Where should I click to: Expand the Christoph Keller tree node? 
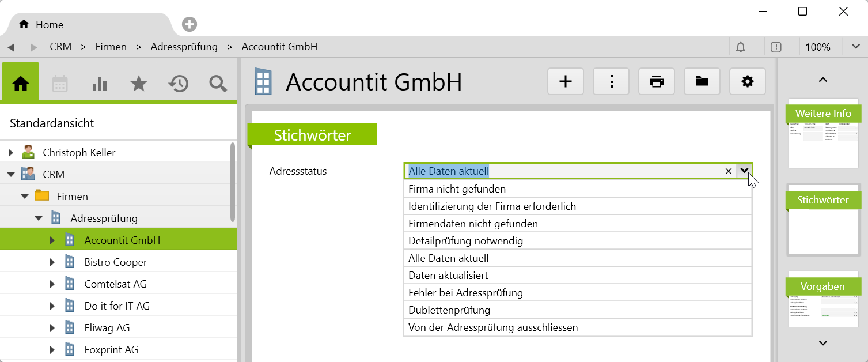[11, 153]
